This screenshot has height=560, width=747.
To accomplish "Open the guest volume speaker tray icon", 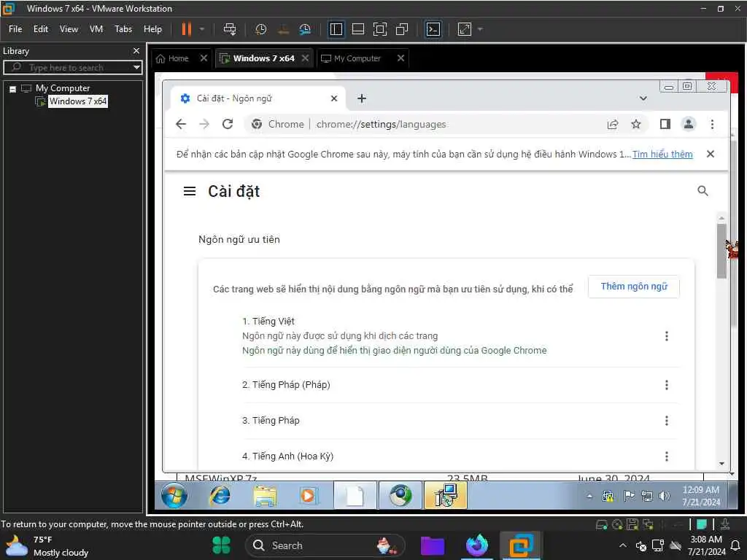I will point(664,496).
